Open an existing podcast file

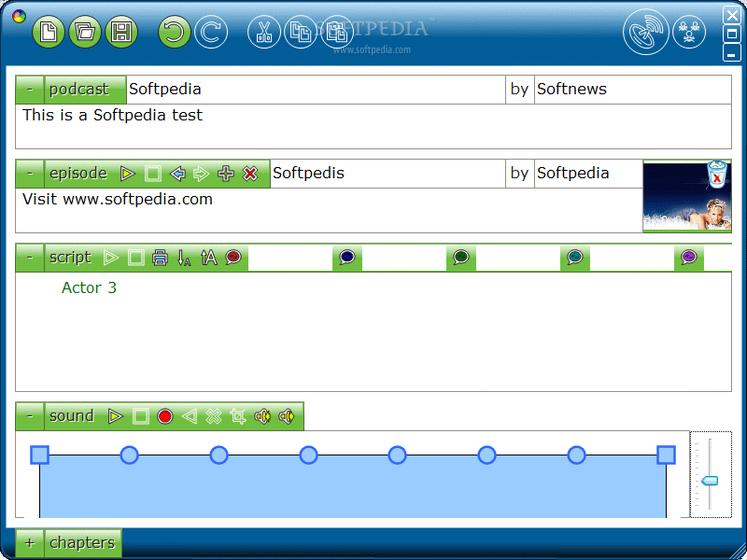[x=85, y=32]
